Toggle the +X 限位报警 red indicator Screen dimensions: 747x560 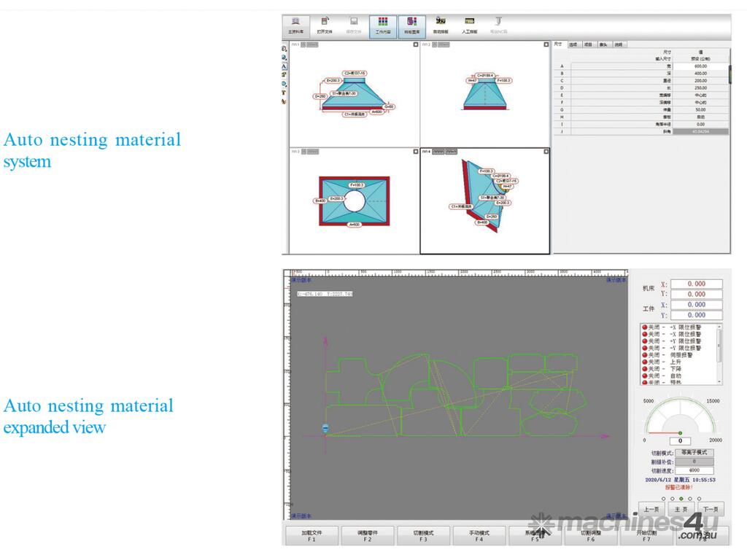[x=645, y=327]
